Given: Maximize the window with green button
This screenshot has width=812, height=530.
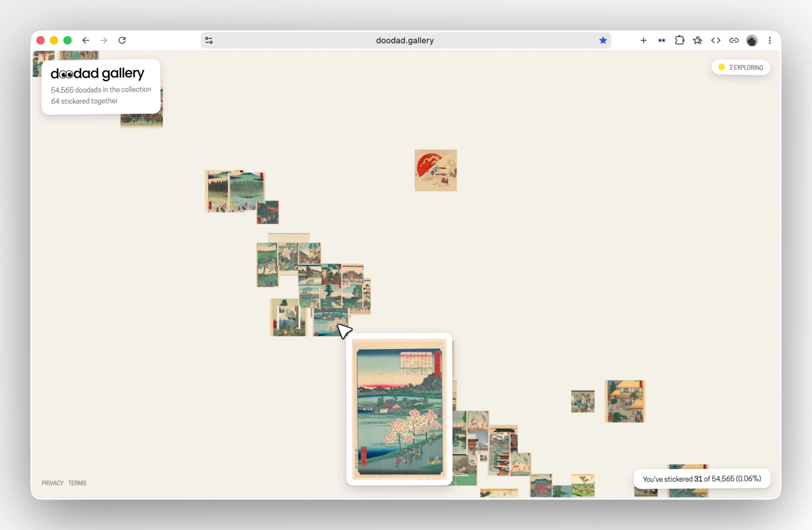Looking at the screenshot, I should pyautogui.click(x=68, y=40).
